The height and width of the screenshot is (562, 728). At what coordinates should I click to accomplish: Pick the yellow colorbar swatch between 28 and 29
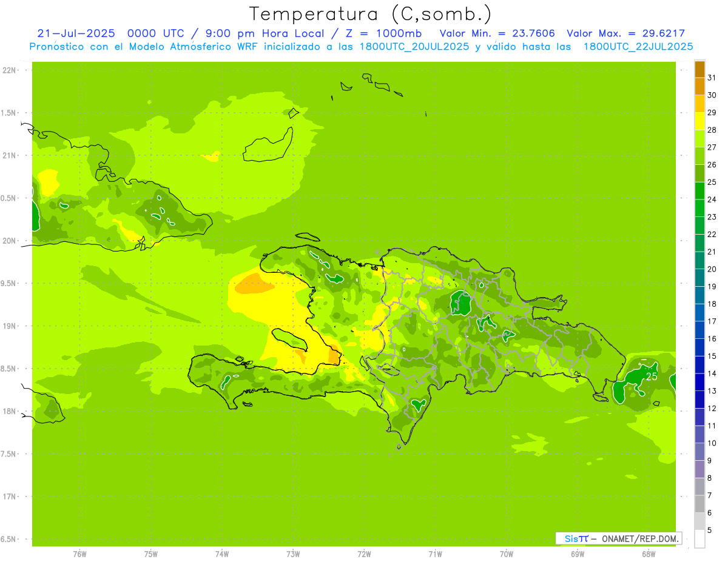click(699, 121)
